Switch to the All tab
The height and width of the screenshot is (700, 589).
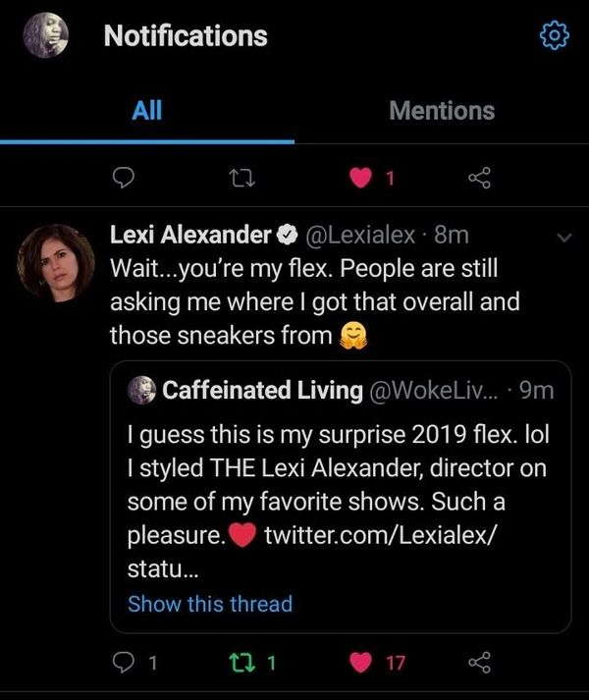[x=146, y=111]
